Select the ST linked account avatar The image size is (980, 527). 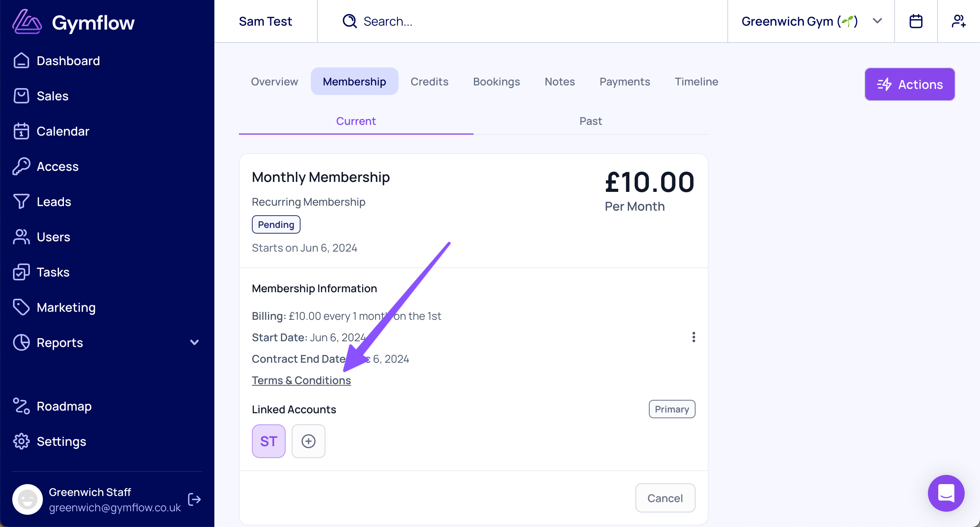point(269,441)
